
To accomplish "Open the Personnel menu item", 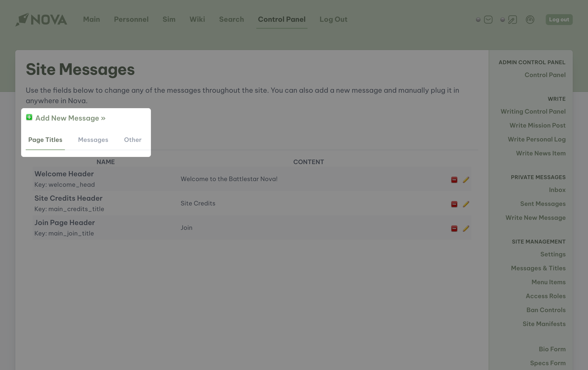I will click(x=131, y=19).
